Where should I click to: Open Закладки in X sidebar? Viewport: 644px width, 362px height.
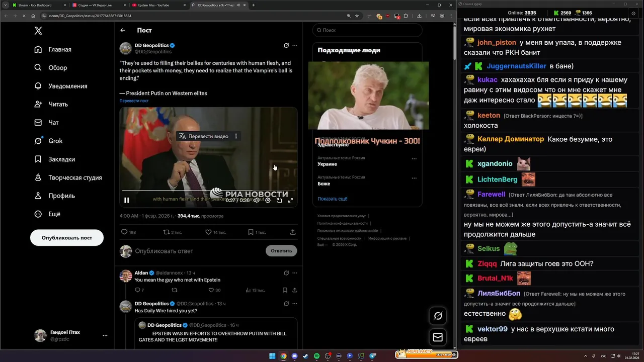[x=54, y=159]
